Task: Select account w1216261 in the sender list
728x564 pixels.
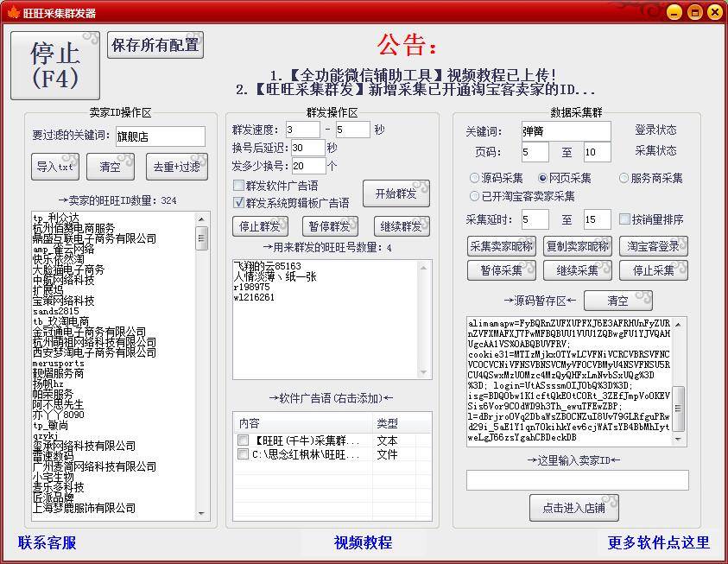Action: [254, 297]
